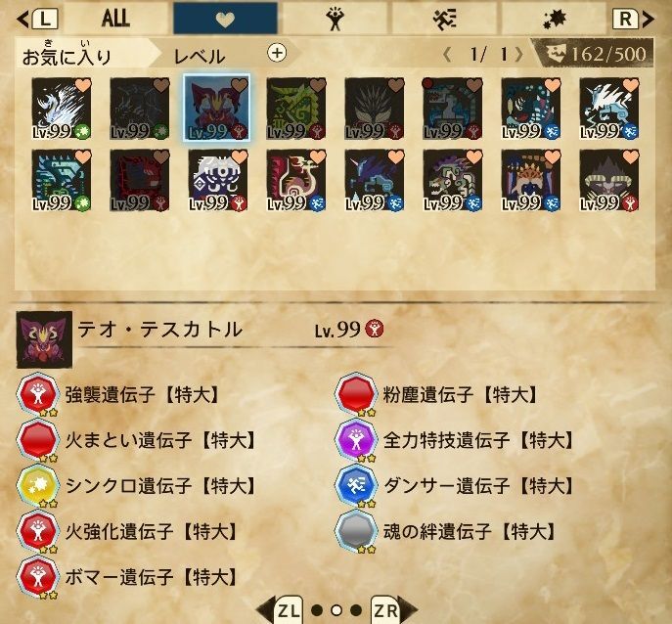Go to next page arrow
Screen dimensions: 672x624
(x=519, y=55)
